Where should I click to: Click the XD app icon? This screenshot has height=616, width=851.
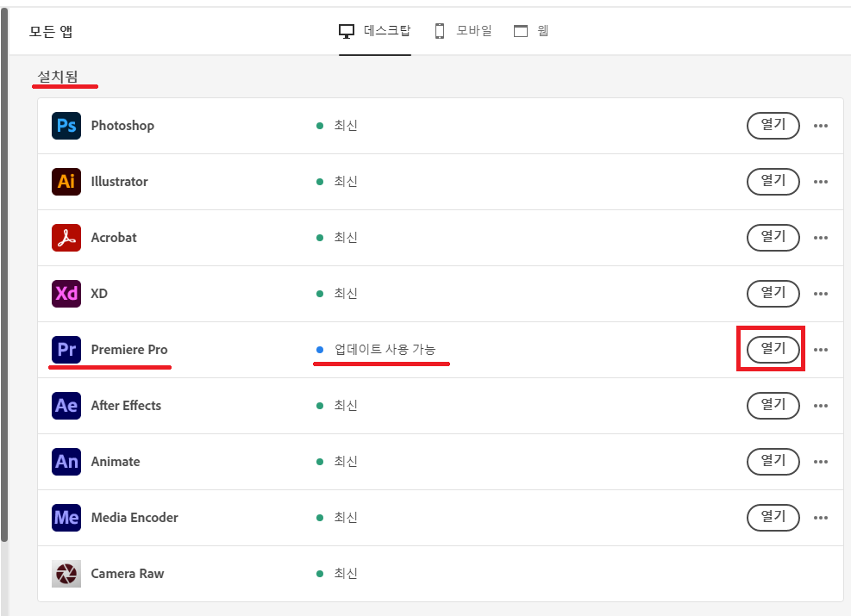click(x=66, y=294)
